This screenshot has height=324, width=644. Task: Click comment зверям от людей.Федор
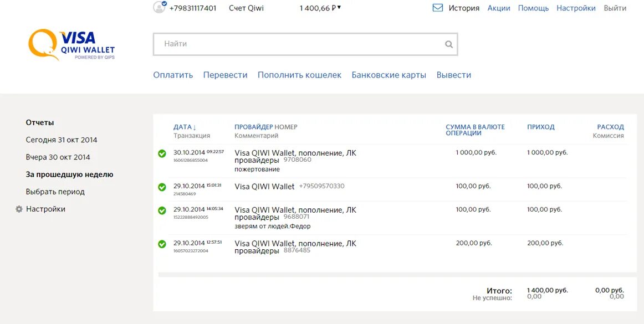coord(272,227)
